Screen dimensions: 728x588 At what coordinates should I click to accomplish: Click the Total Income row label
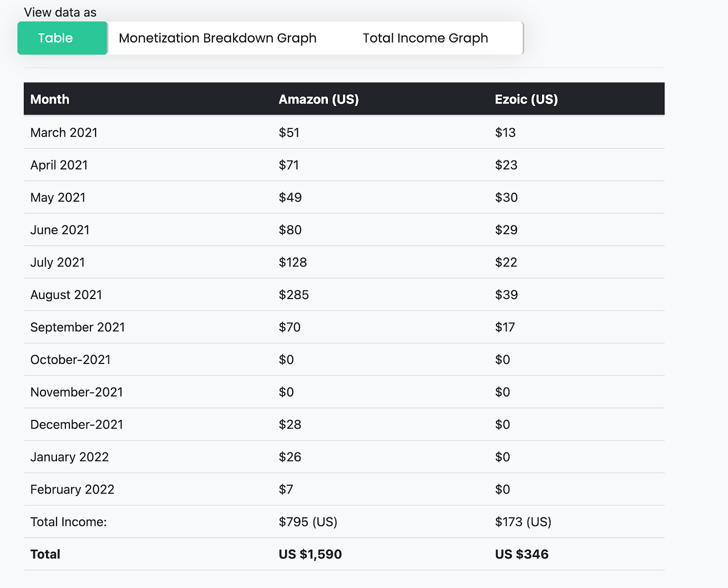coord(68,521)
